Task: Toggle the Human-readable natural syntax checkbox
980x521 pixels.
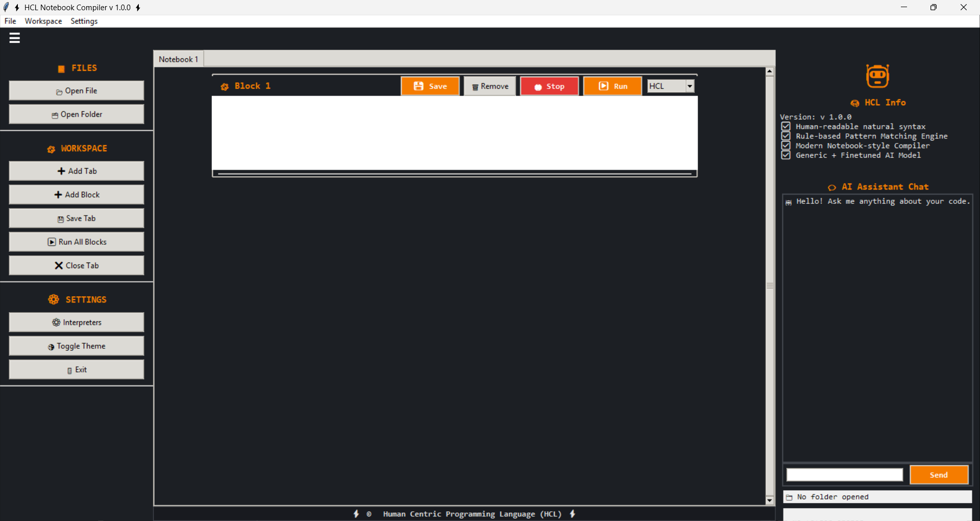Action: [786, 126]
